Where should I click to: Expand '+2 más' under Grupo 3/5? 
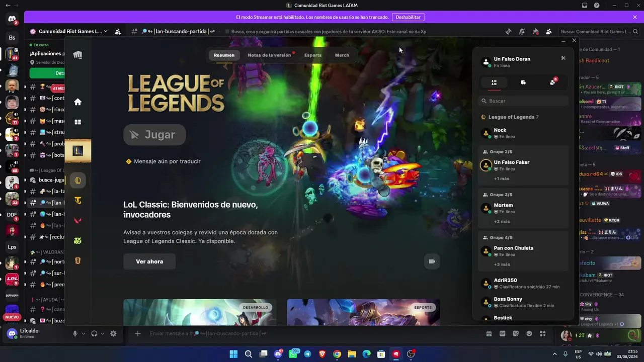[502, 221]
